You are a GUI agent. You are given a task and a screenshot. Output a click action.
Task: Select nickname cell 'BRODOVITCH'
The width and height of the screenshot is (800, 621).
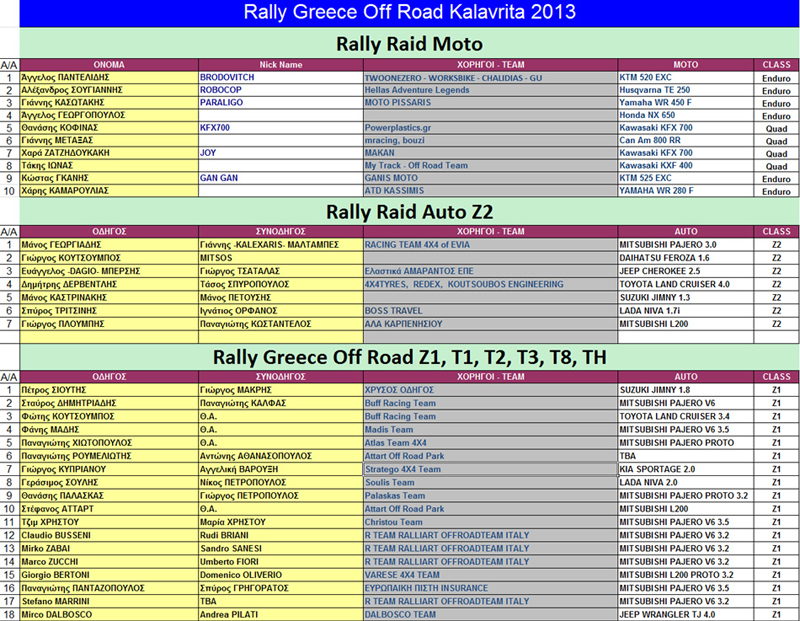pyautogui.click(x=281, y=78)
